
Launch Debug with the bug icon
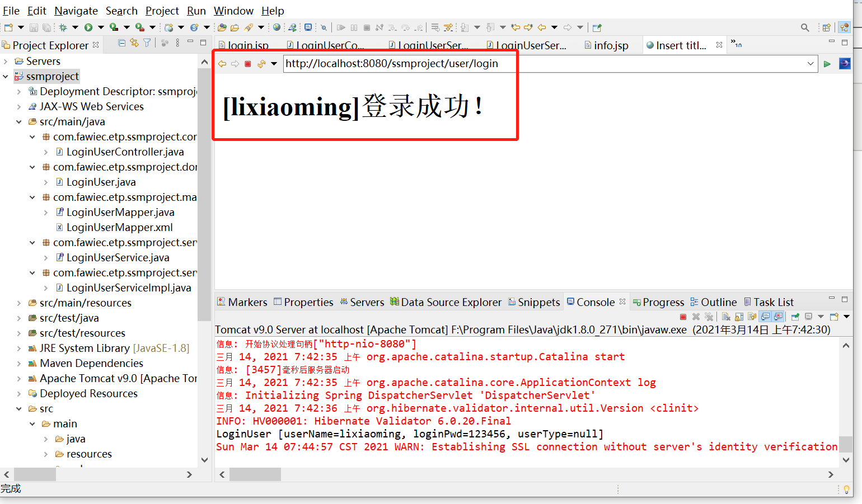click(63, 27)
